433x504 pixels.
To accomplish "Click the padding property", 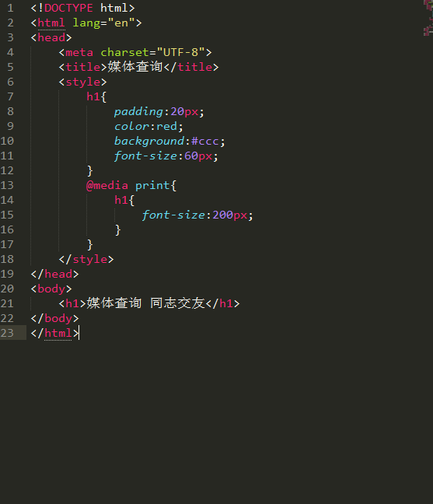I will [139, 111].
